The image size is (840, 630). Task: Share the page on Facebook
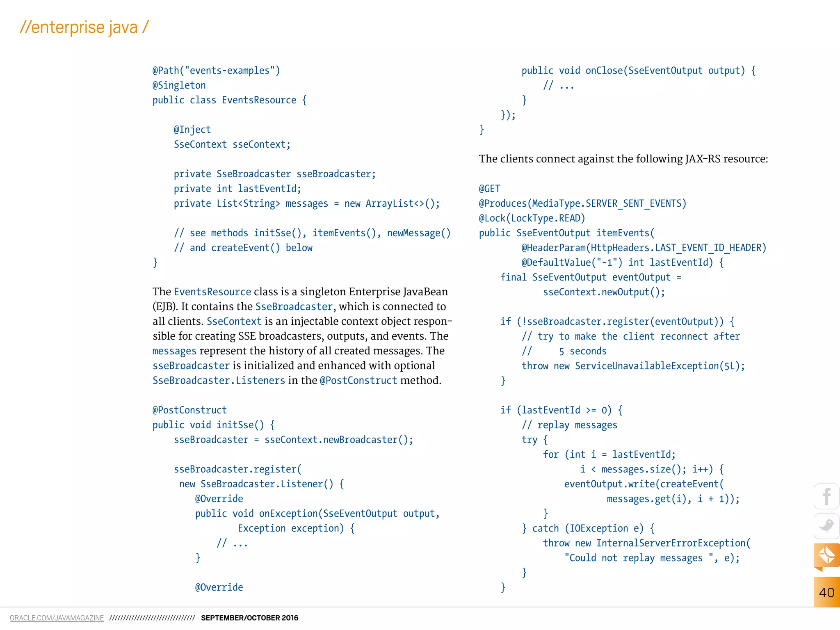(826, 496)
